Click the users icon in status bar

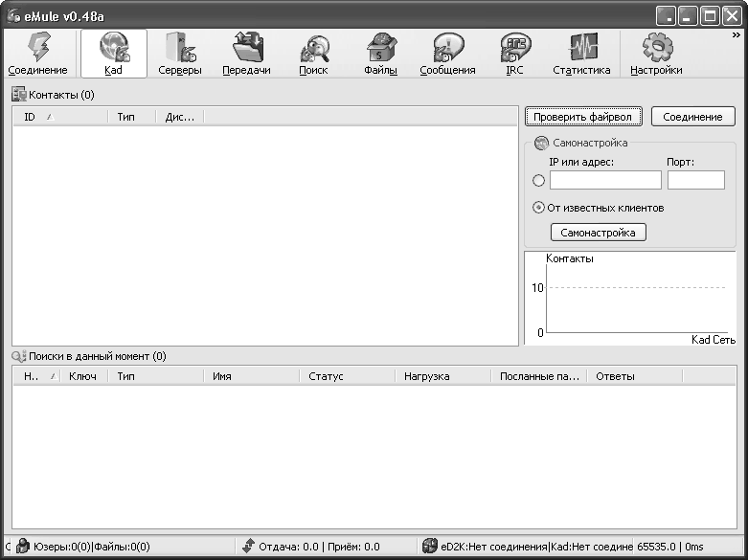23,546
